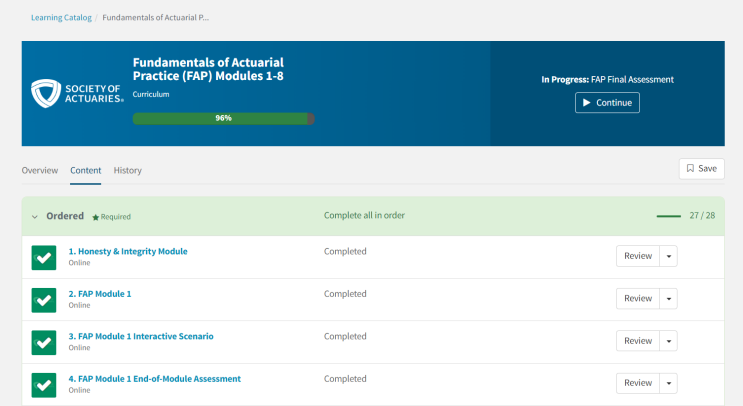Open the FAP Module 1 Interactive Scenario link
The width and height of the screenshot is (743, 406).
[140, 336]
